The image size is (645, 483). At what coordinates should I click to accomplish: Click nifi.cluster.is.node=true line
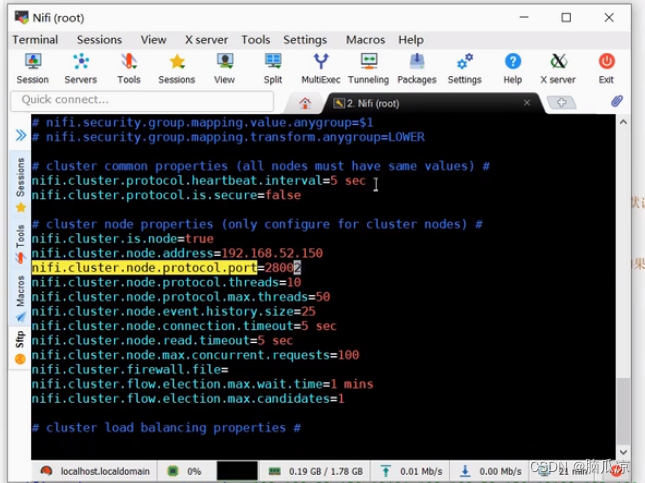123,239
